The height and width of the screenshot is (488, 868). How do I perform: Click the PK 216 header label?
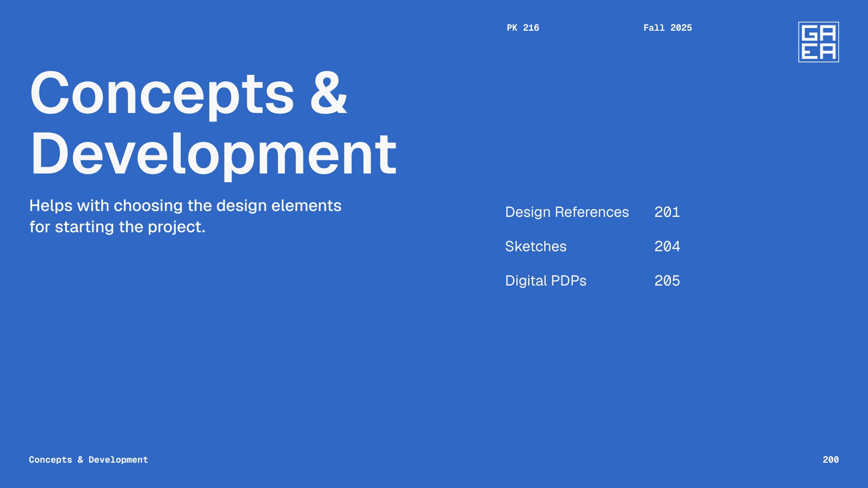click(x=523, y=28)
